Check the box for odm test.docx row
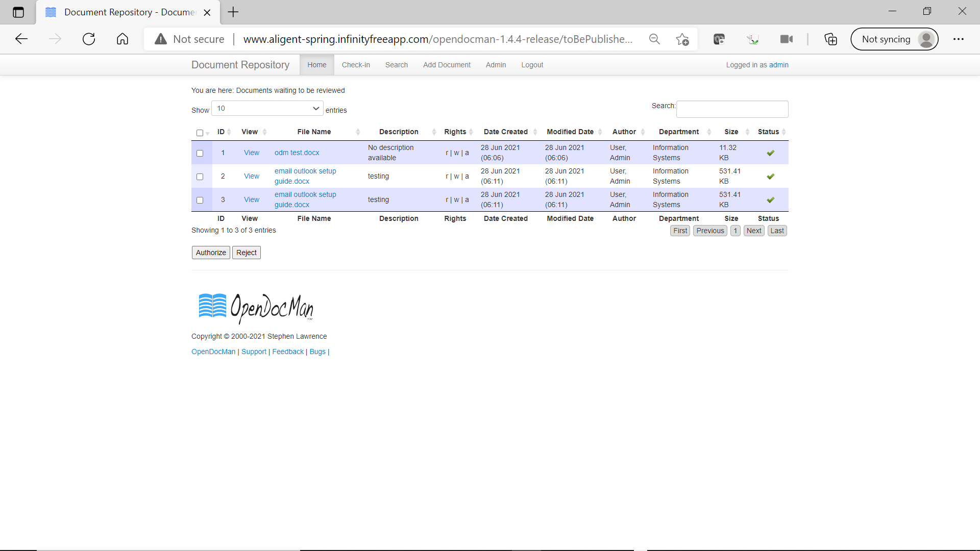The image size is (980, 551). tap(200, 154)
